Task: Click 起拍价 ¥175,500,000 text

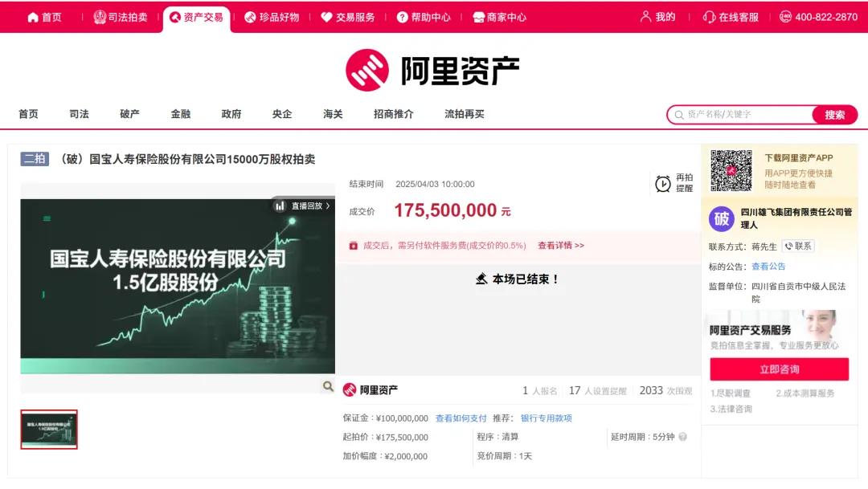Action: click(385, 437)
